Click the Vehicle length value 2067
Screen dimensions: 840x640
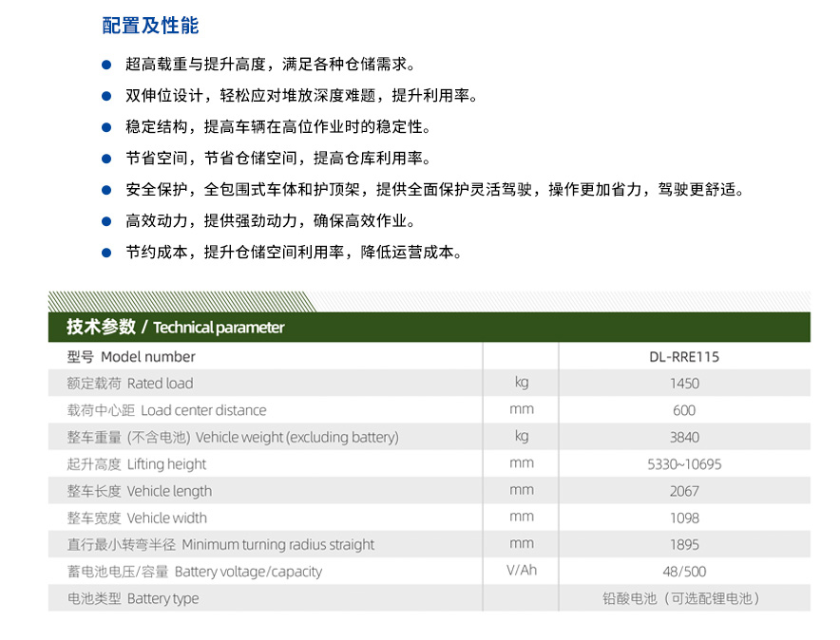[x=684, y=491]
